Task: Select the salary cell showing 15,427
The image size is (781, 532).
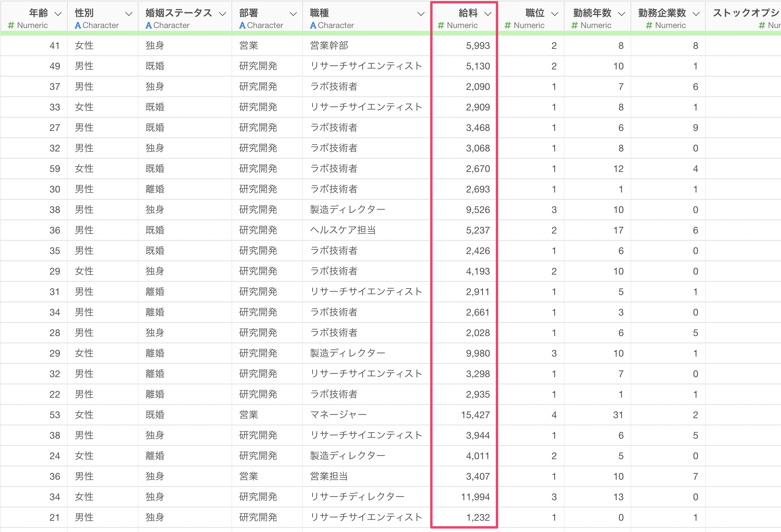Action: click(x=475, y=415)
